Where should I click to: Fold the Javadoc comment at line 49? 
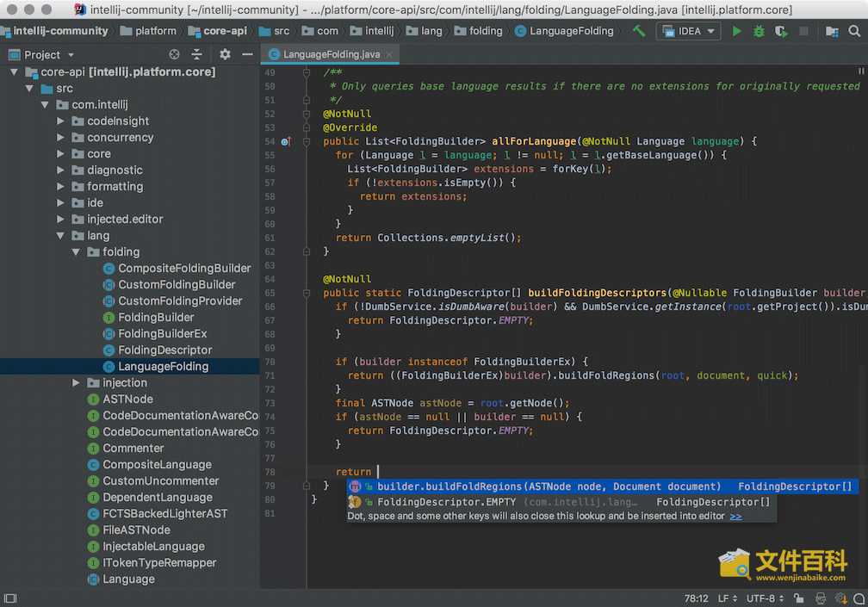pos(307,72)
